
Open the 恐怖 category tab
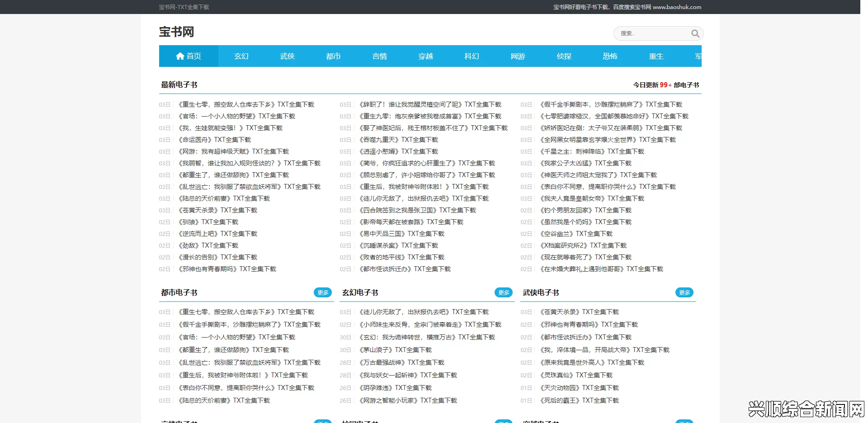[610, 56]
